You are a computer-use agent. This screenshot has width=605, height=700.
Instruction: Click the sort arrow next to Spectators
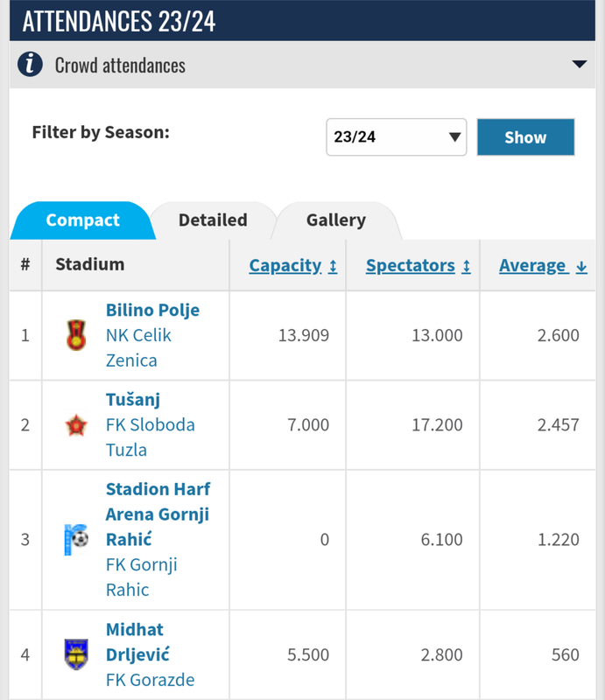(467, 267)
